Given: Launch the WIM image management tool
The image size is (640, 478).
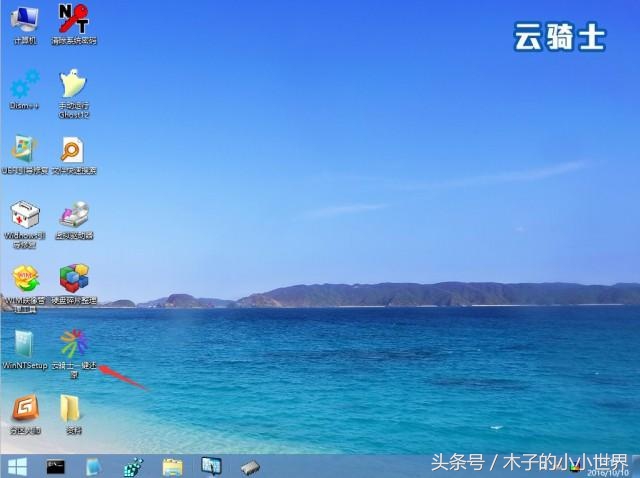Looking at the screenshot, I should pyautogui.click(x=24, y=279).
